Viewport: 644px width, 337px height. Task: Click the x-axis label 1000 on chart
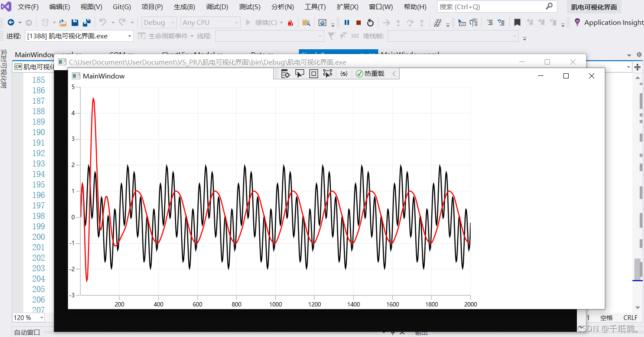click(275, 304)
